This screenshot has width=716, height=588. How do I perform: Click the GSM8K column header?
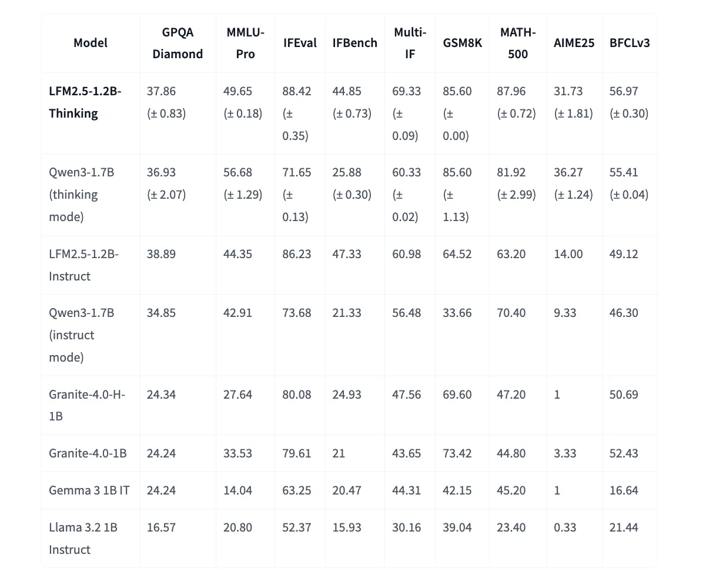pos(462,43)
